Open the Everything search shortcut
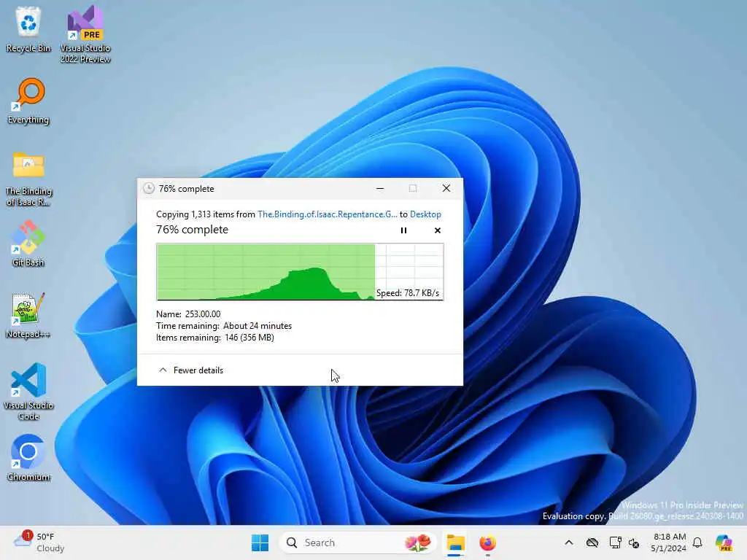Screen dimensions: 747x560 click(28, 101)
